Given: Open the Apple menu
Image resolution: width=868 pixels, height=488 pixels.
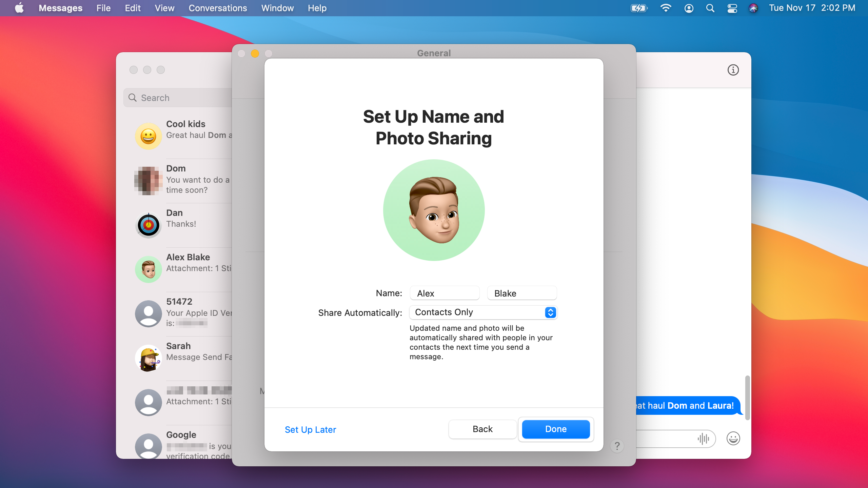Looking at the screenshot, I should coord(19,8).
